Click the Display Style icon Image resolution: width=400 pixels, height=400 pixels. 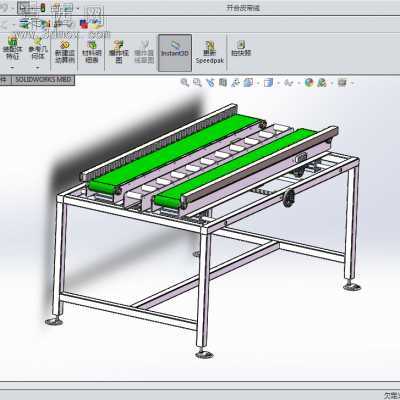click(268, 82)
